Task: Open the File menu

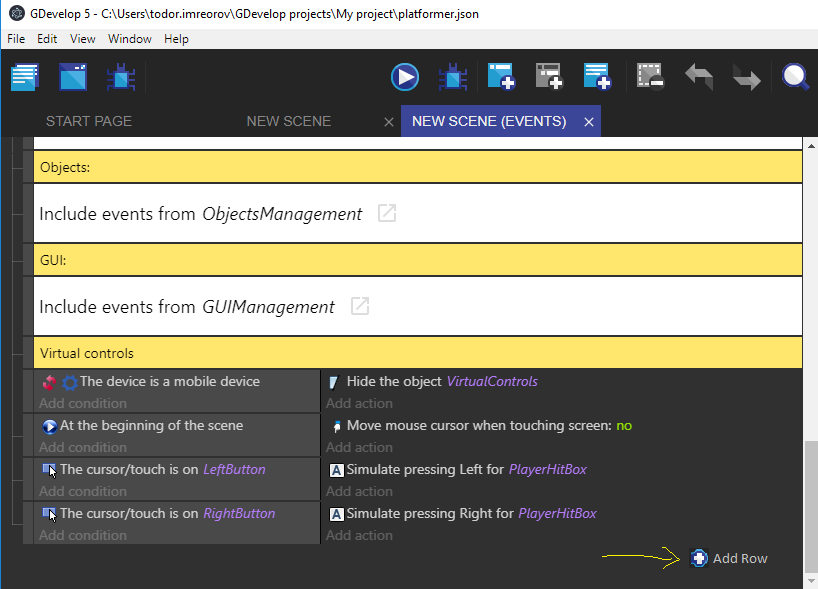Action: tap(15, 39)
